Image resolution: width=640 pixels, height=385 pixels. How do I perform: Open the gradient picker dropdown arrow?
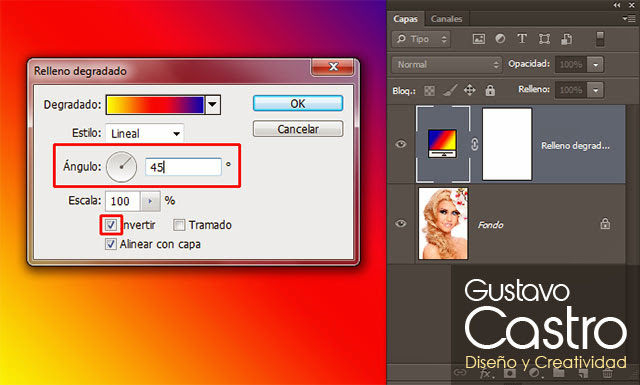[x=212, y=105]
